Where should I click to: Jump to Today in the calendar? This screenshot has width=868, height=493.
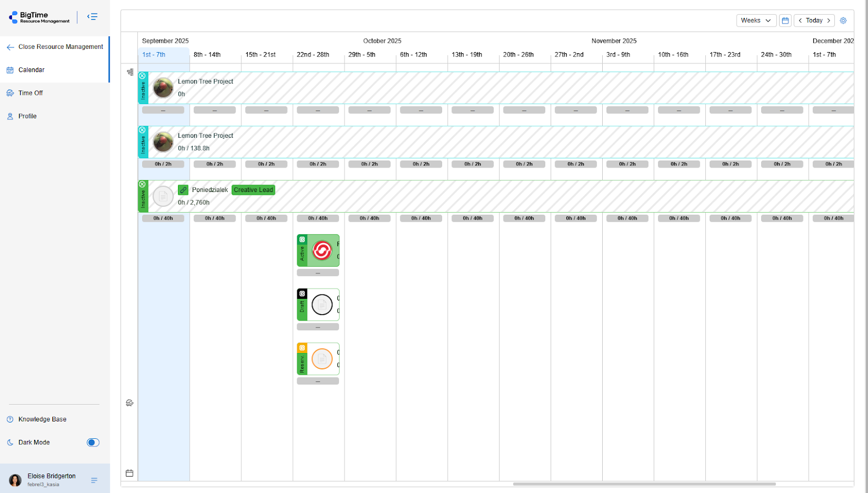pyautogui.click(x=814, y=21)
